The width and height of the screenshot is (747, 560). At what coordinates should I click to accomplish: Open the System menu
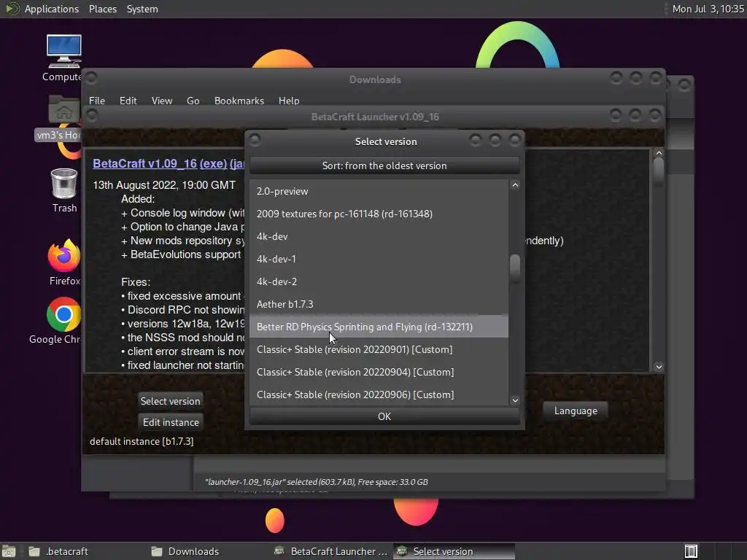pyautogui.click(x=142, y=9)
